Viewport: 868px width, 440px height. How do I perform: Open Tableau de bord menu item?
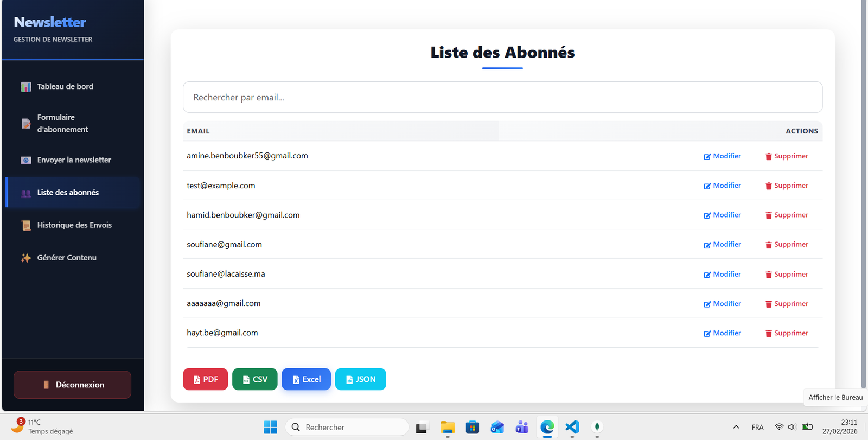[73, 86]
